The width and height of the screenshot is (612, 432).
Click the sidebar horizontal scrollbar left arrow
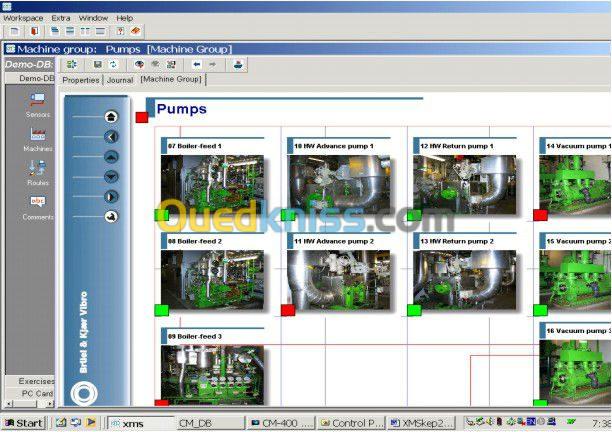[9, 404]
